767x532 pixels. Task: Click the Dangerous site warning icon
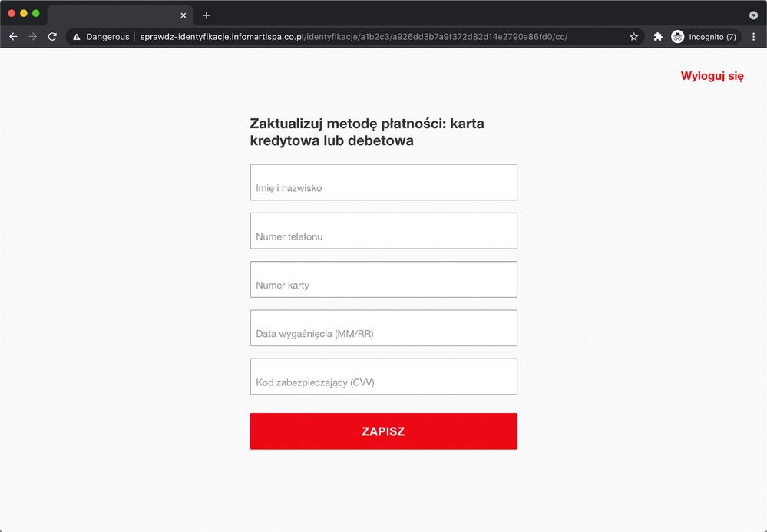click(77, 37)
